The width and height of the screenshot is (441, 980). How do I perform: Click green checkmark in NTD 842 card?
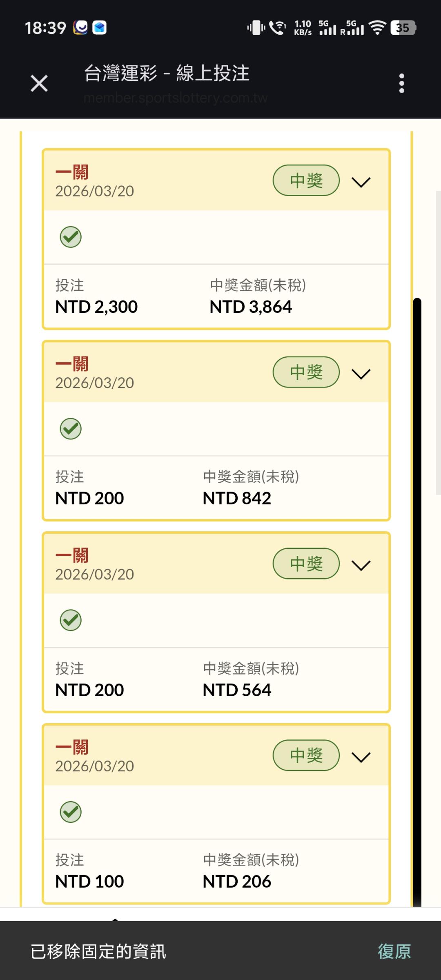point(71,429)
